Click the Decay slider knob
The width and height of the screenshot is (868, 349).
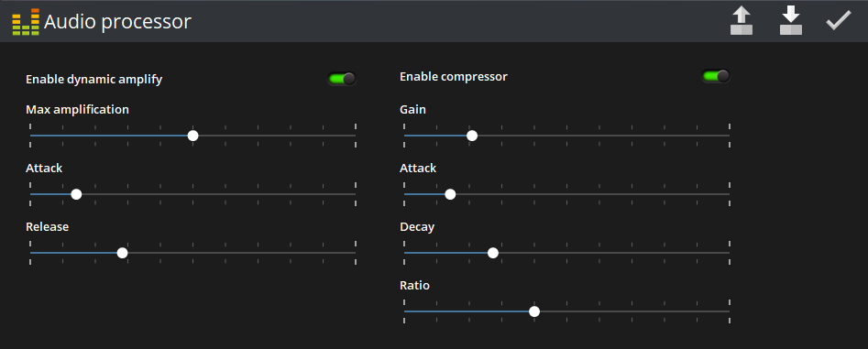coord(493,253)
